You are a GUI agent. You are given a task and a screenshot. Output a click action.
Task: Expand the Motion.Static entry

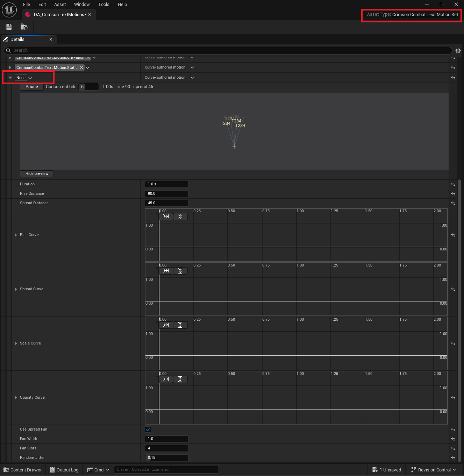[10, 68]
